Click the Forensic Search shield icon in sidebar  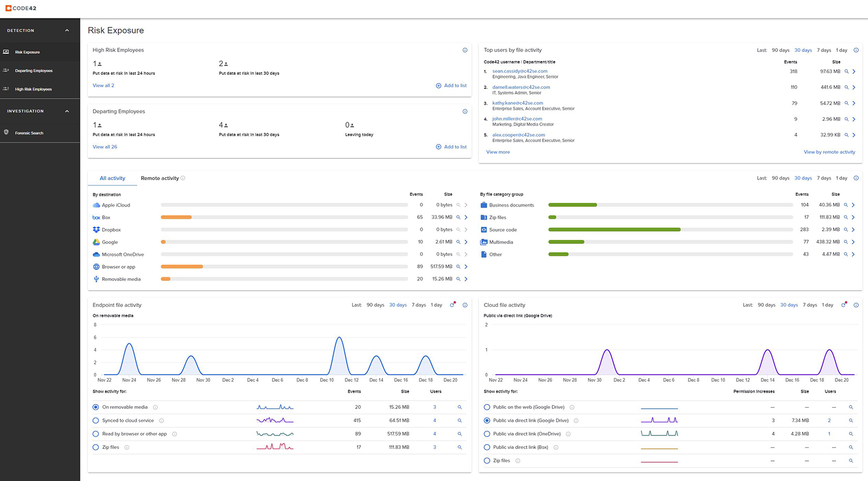[7, 132]
